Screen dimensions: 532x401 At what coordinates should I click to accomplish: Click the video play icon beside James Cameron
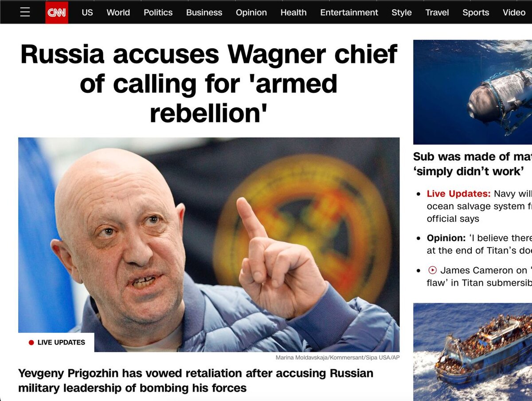[x=432, y=270]
